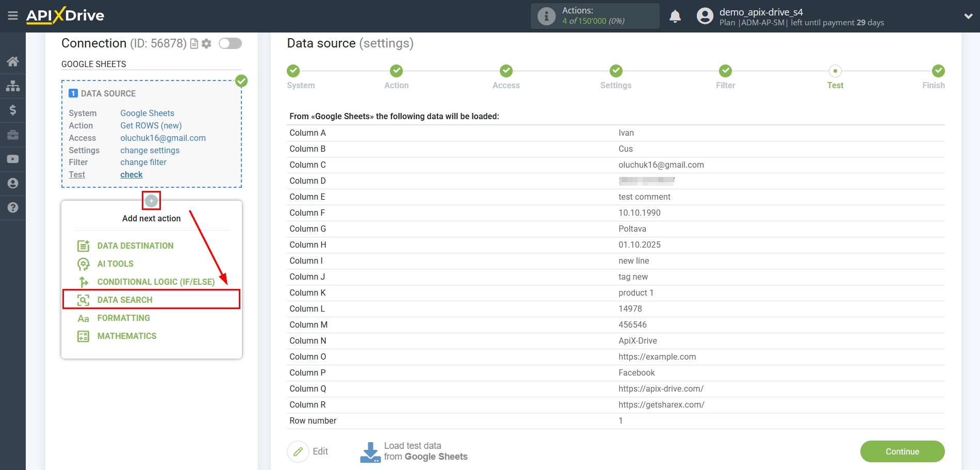
Task: Click the Home icon in the left sidebar
Action: [13, 61]
